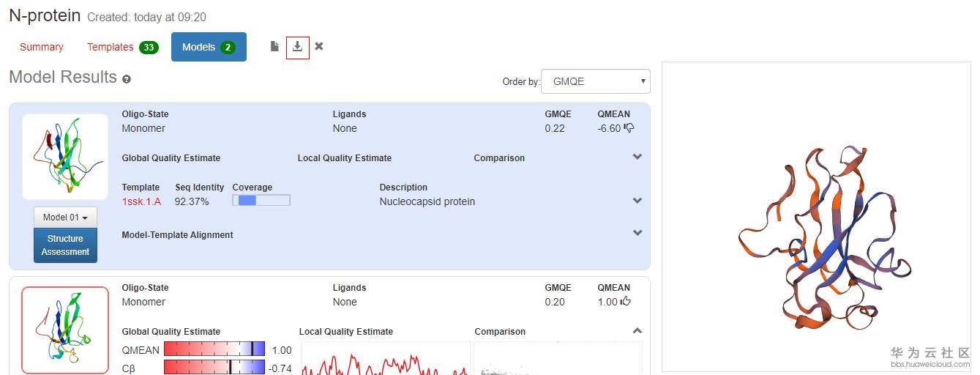This screenshot has height=375, width=980.
Task: Click the Structure Assessment button
Action: pyautogui.click(x=65, y=245)
